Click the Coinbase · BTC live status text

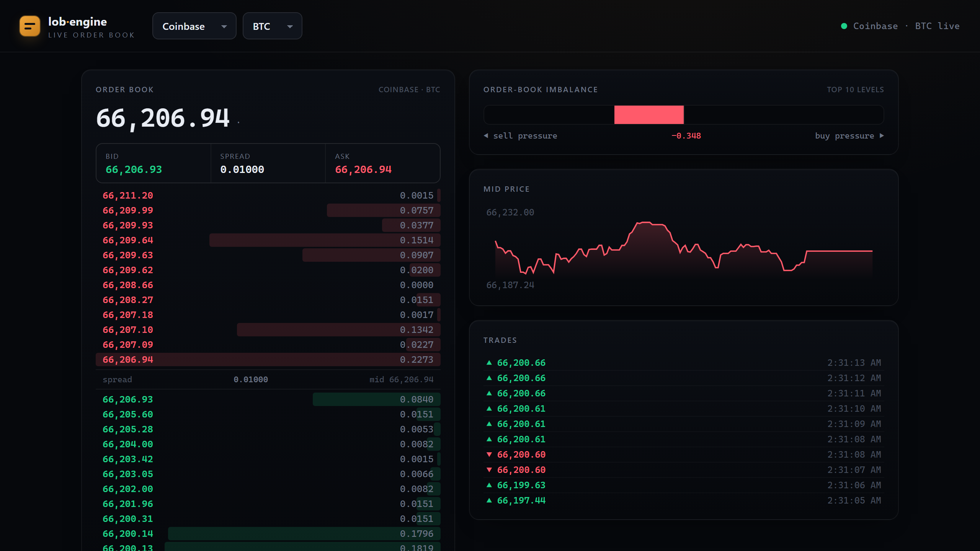(906, 26)
